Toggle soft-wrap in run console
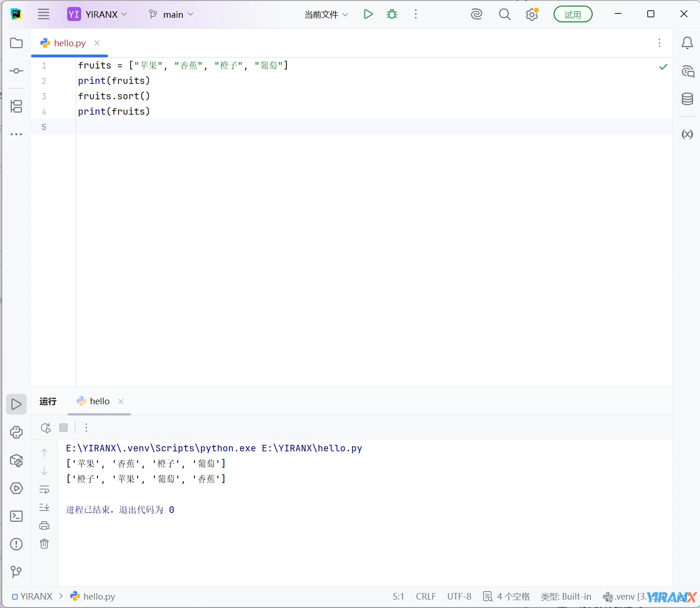Viewport: 700px width, 608px height. point(44,490)
